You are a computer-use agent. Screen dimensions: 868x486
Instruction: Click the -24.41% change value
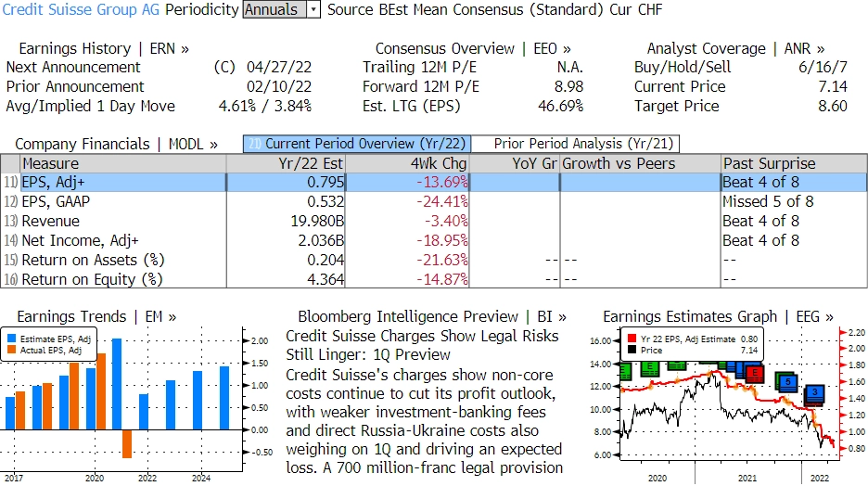[x=441, y=201]
